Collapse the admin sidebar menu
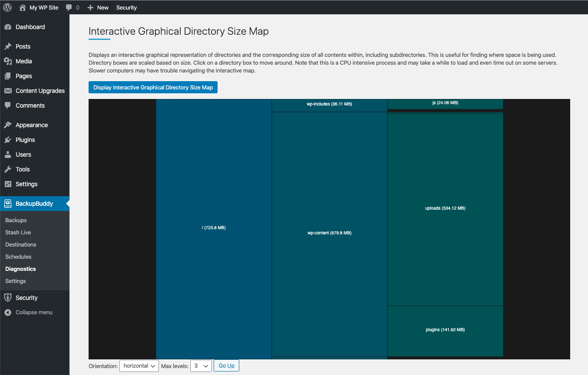This screenshot has height=375, width=588. pos(35,312)
